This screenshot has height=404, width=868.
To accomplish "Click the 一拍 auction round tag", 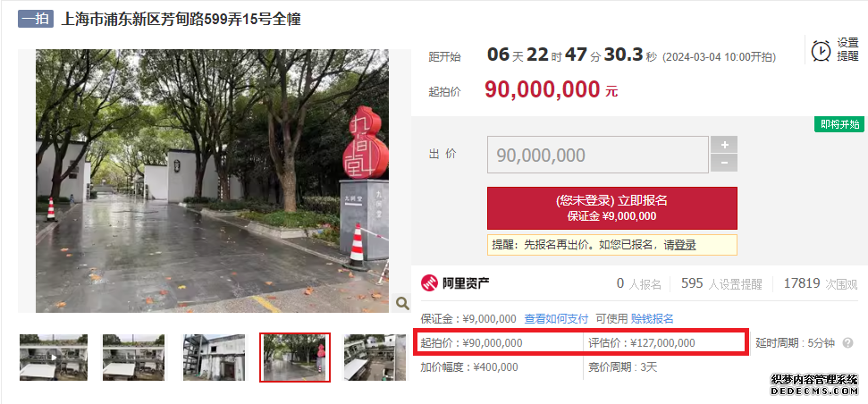I will (x=36, y=20).
